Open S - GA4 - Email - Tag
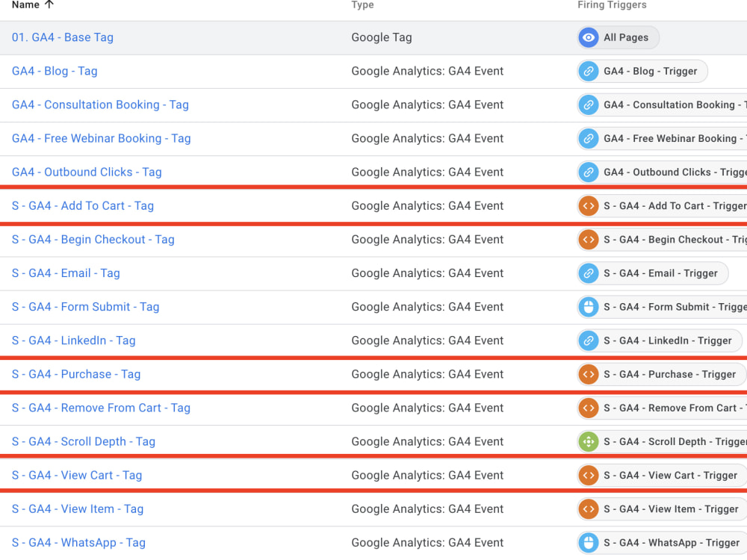This screenshot has height=560, width=747. [66, 273]
